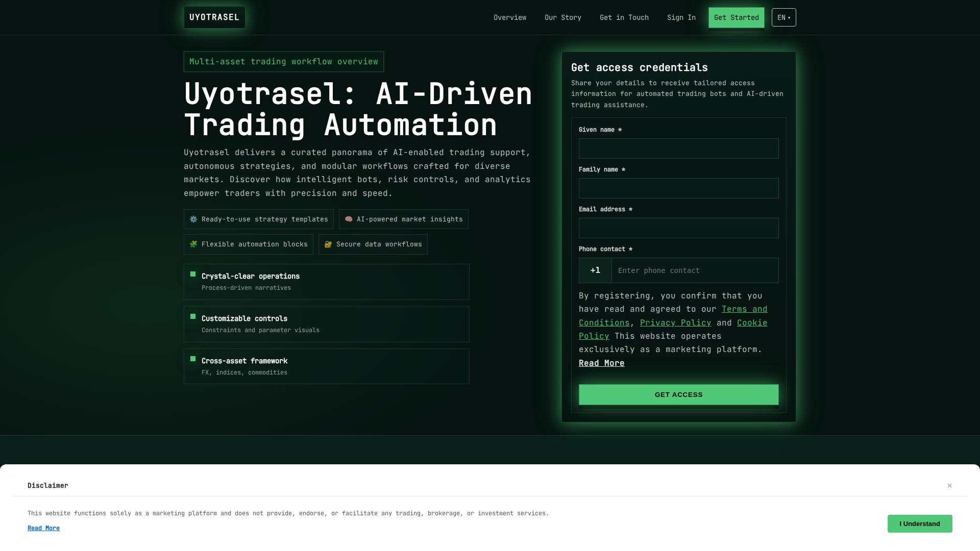The width and height of the screenshot is (980, 551).
Task: Click the FX, indices, commodities subtitle
Action: [244, 372]
